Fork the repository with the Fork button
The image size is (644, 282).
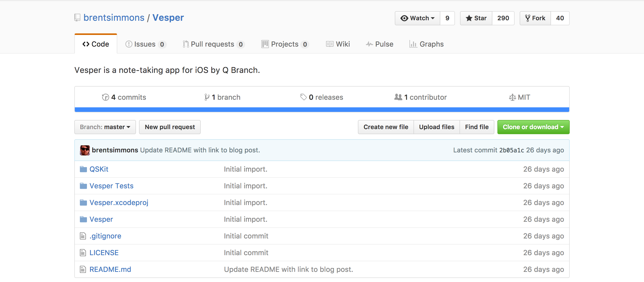click(x=535, y=18)
